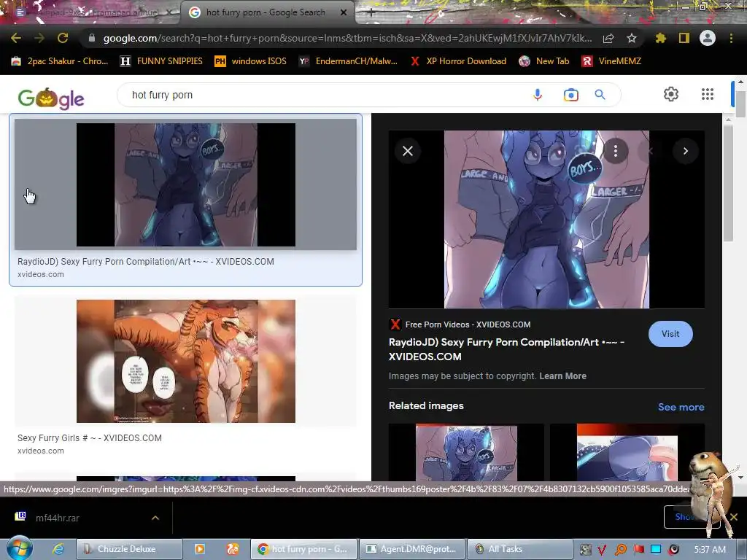Open the New Tab bookmark
The height and width of the screenshot is (560, 747).
click(x=544, y=61)
